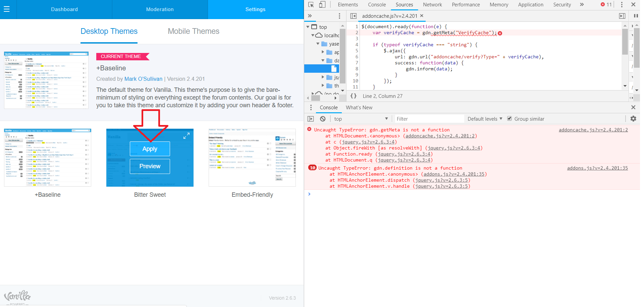Show the console sidebar icon
The height and width of the screenshot is (307, 644).
(311, 119)
